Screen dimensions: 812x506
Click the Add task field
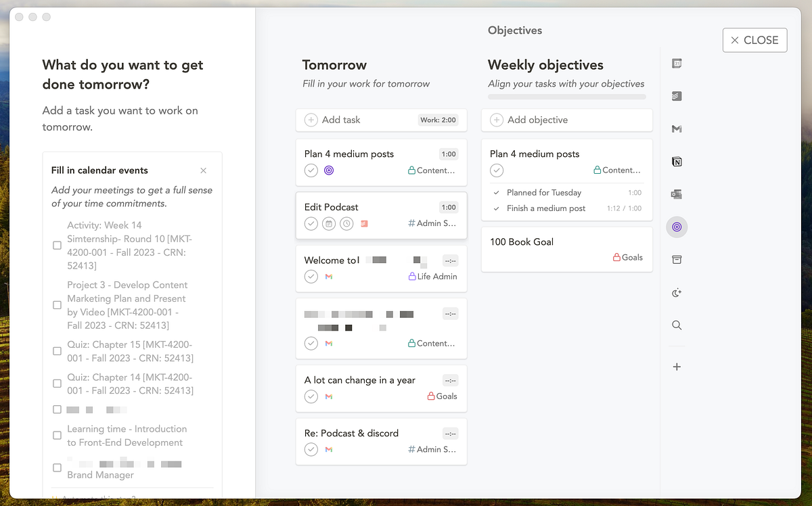(359, 120)
